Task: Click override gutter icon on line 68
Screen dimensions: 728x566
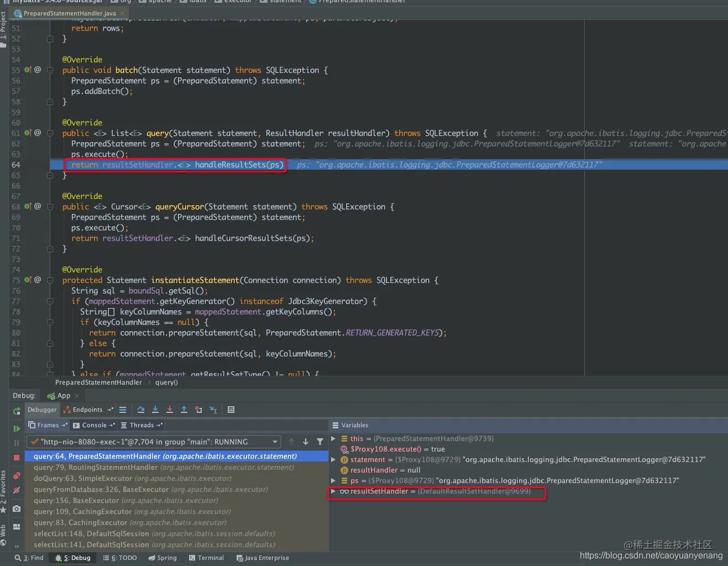Action: (28, 207)
